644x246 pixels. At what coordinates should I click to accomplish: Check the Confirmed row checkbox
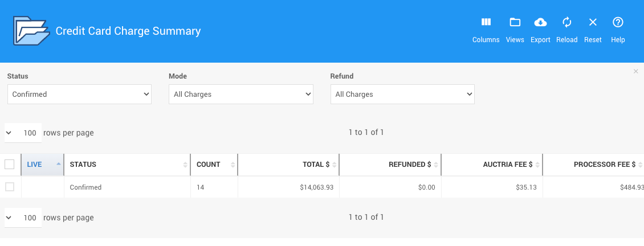[10, 187]
